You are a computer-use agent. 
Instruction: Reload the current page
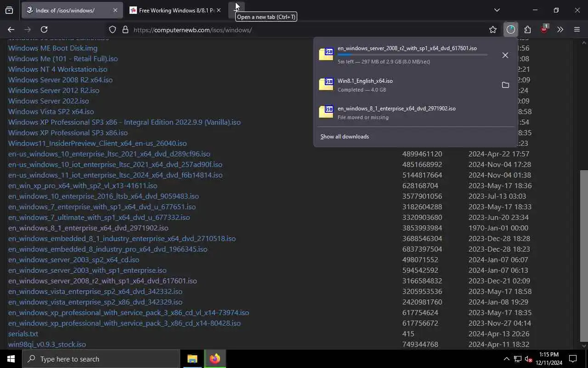point(44,29)
